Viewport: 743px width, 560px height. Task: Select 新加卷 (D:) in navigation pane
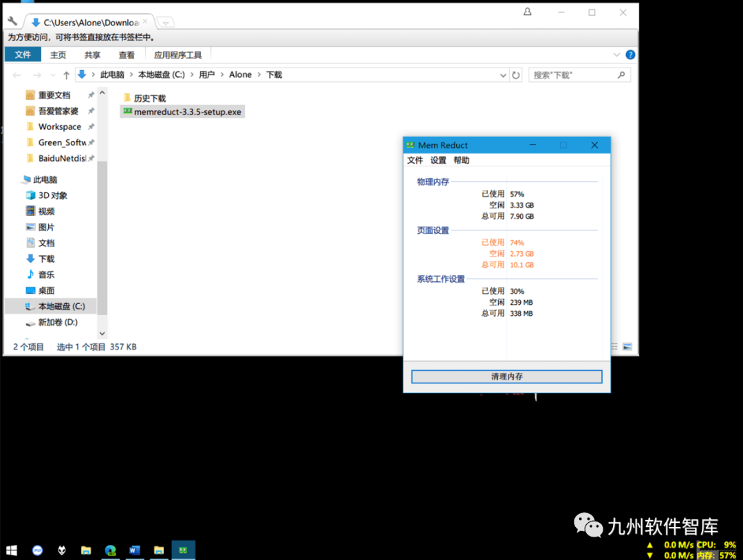[x=58, y=322]
